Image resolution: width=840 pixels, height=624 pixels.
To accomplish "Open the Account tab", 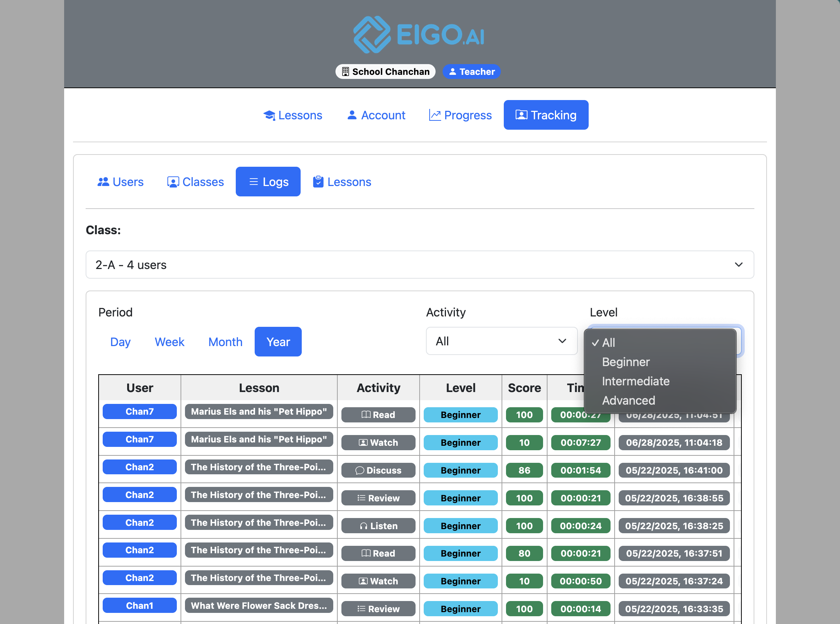I will click(376, 115).
